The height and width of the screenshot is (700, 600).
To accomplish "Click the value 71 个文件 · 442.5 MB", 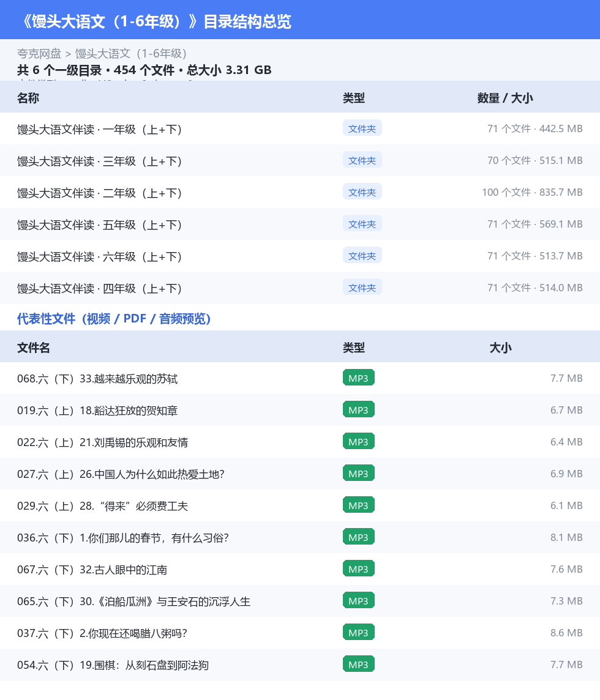I will click(x=534, y=128).
